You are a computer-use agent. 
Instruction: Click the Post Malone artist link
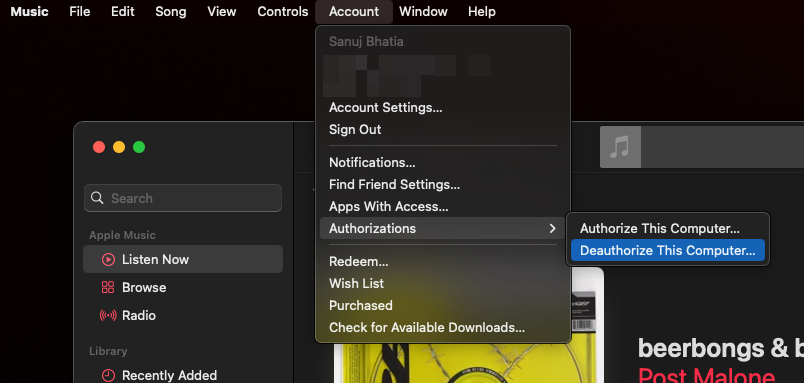pyautogui.click(x=707, y=377)
